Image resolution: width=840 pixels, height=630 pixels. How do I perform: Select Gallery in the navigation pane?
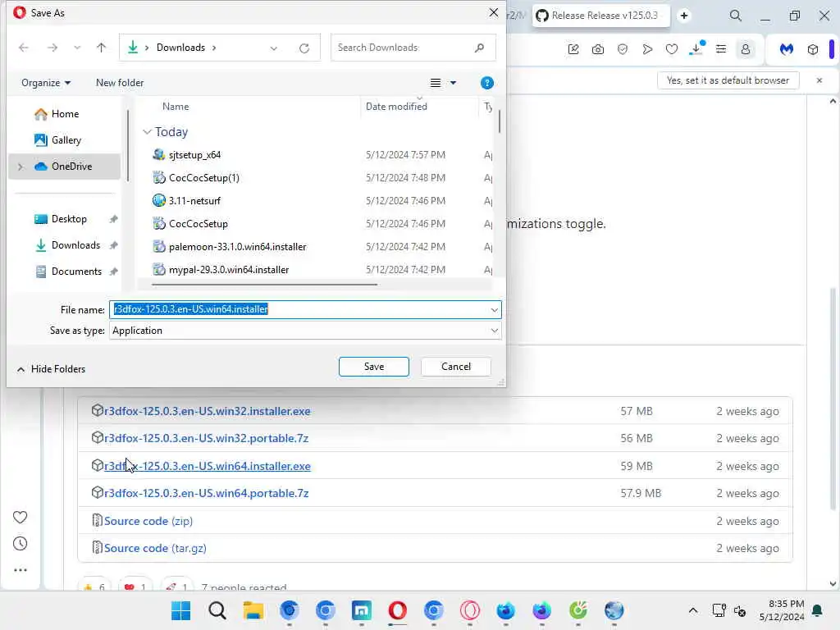[x=66, y=139]
